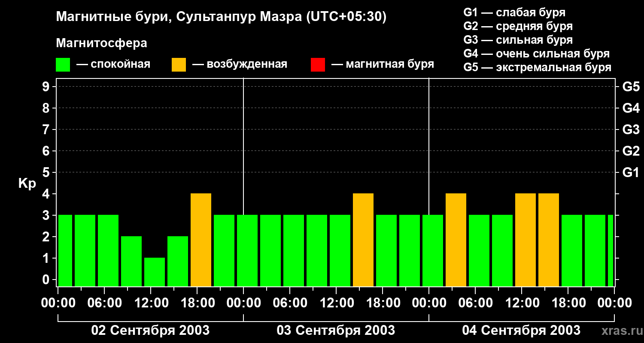Click the green 'спокойная' legend swatch
Viewport: 644px width, 343px height.
(x=63, y=65)
